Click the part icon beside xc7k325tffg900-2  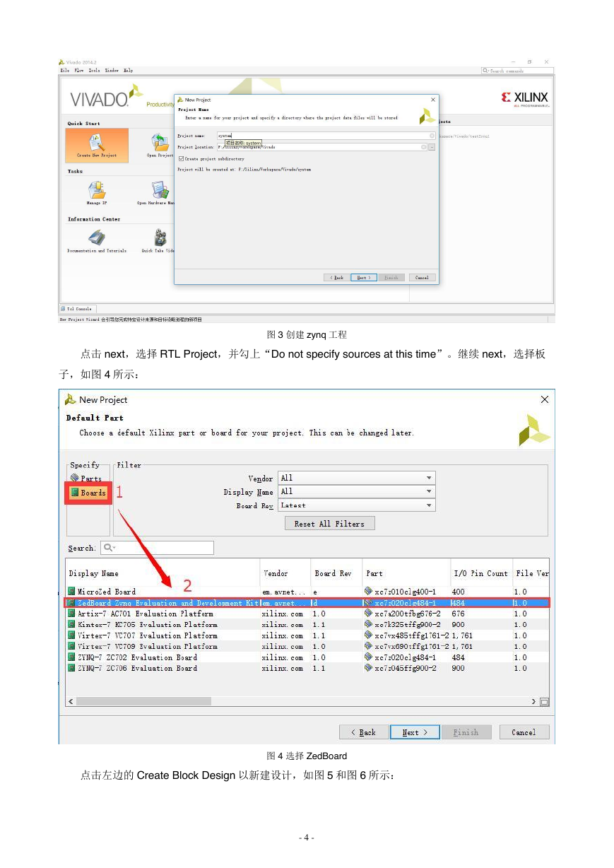click(x=368, y=625)
